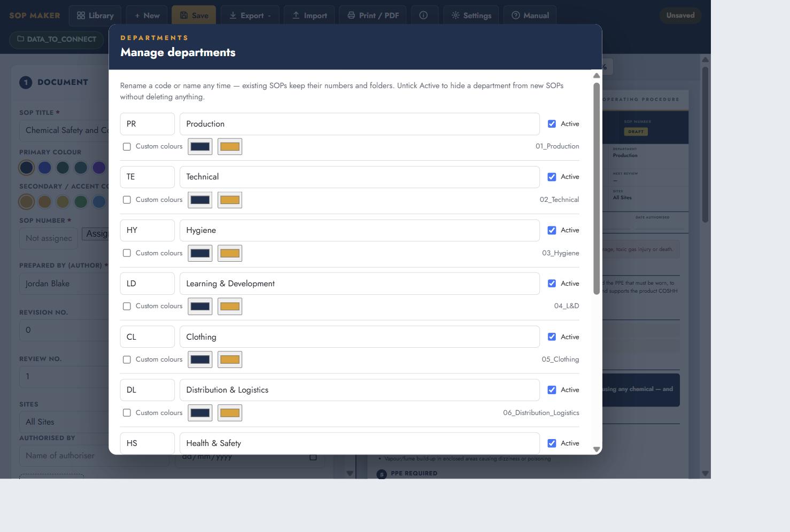
Task: Open the info icon button
Action: pos(423,15)
